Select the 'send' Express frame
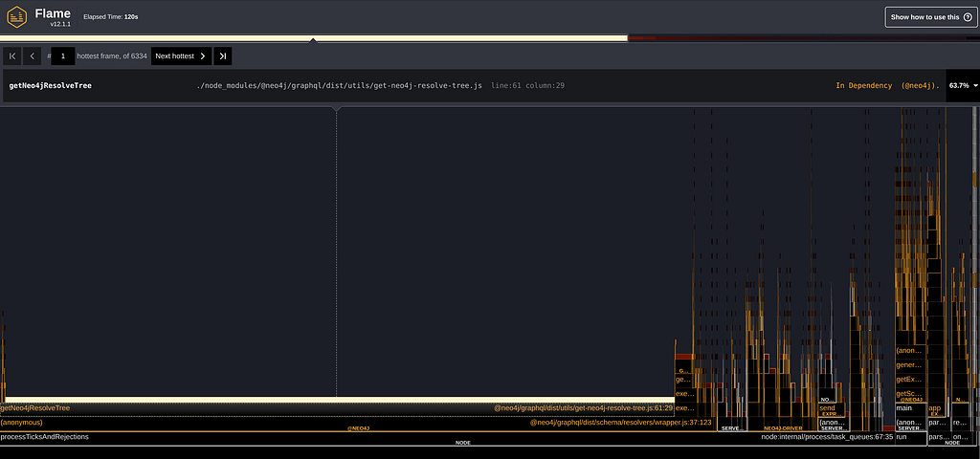Viewport: 980px width, 459px height. 832,408
